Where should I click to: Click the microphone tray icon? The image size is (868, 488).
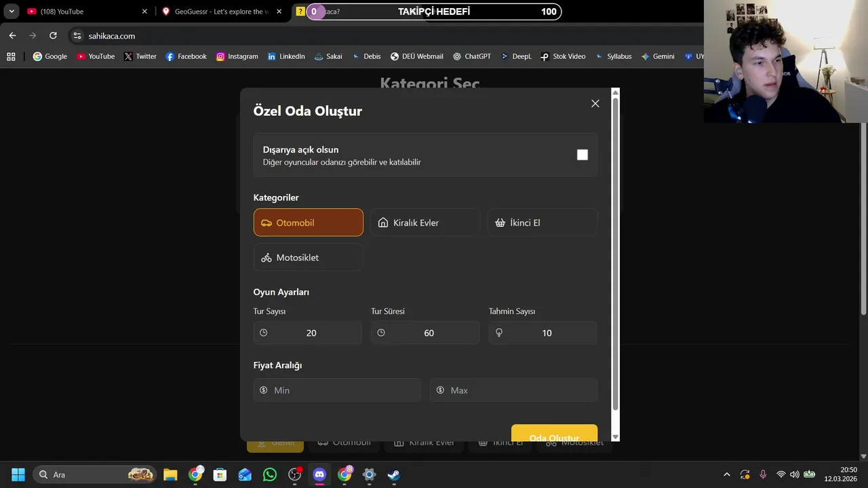763,474
